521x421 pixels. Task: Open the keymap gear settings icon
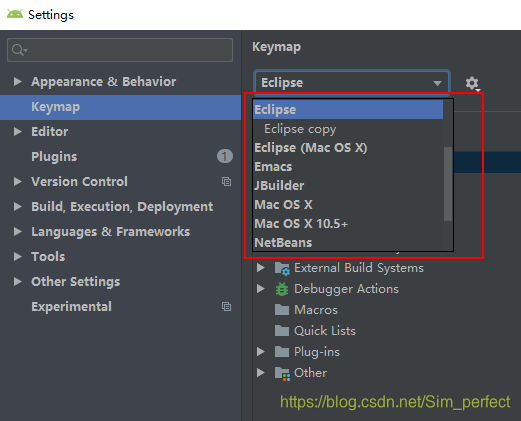click(x=472, y=83)
